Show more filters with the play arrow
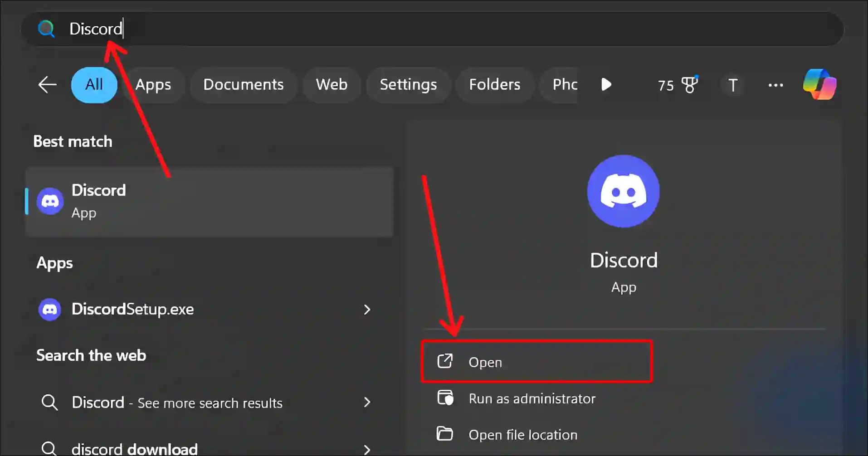The height and width of the screenshot is (456, 868). [606, 85]
